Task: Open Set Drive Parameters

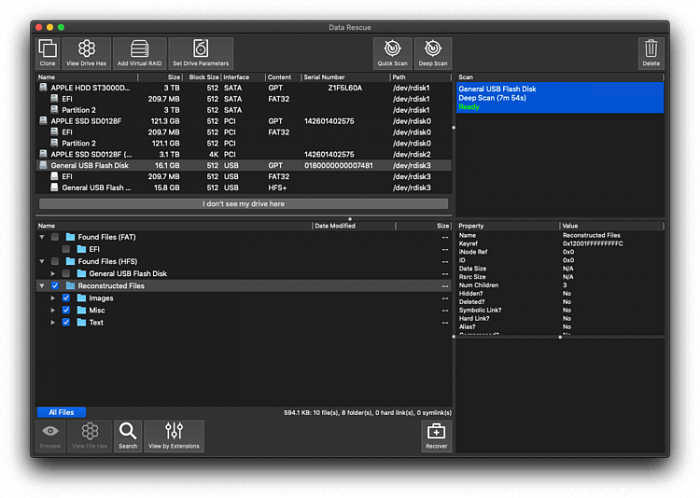Action: pyautogui.click(x=200, y=53)
